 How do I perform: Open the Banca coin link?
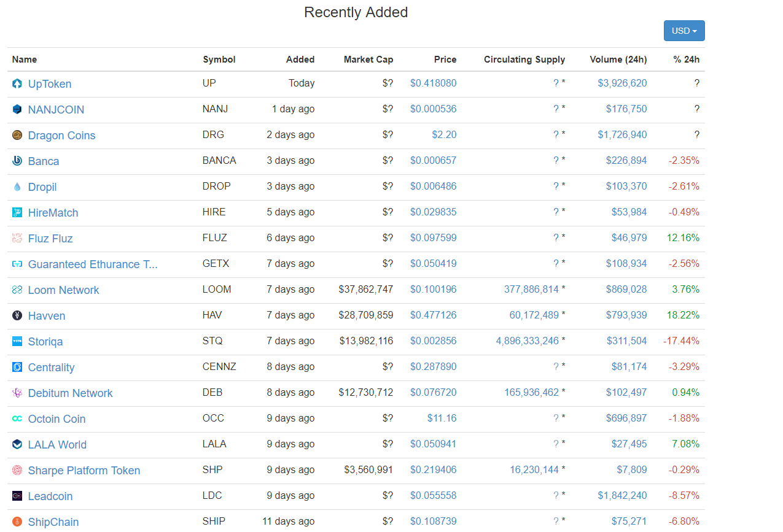pyautogui.click(x=44, y=161)
